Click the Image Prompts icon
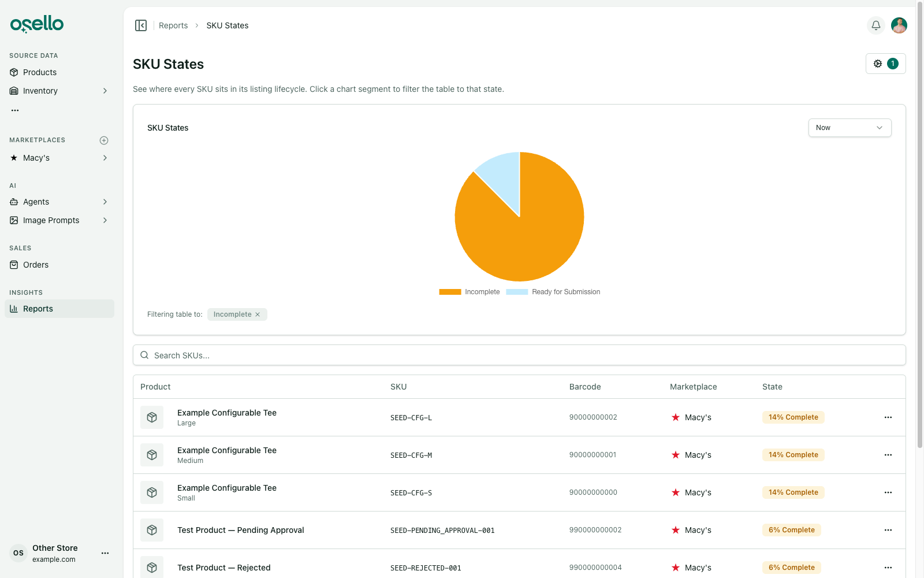 (14, 220)
